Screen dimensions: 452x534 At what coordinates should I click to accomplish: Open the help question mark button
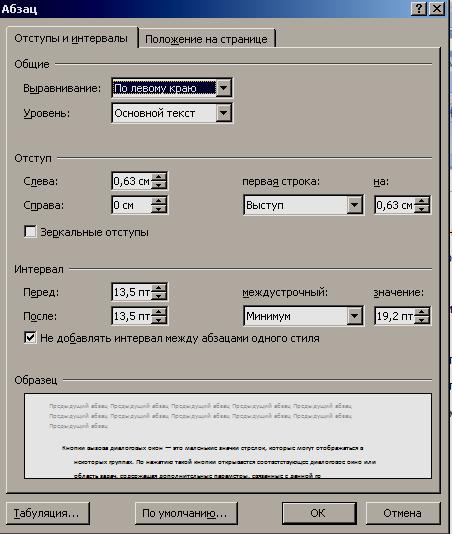pos(419,9)
